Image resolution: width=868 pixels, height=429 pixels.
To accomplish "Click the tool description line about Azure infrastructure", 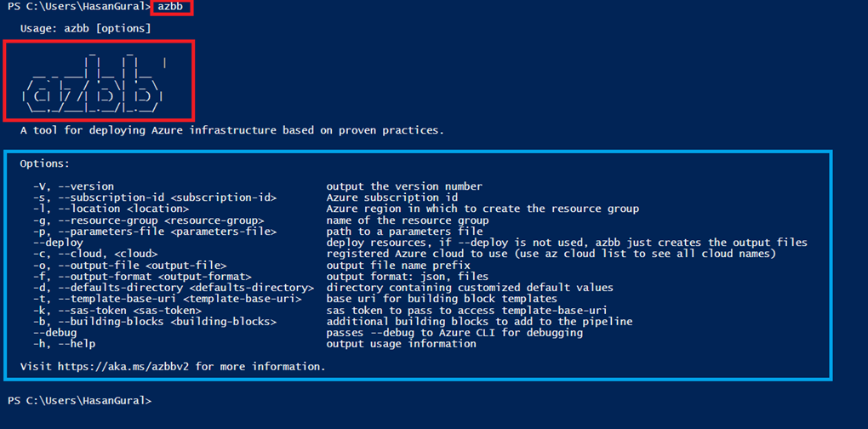I will pos(232,131).
